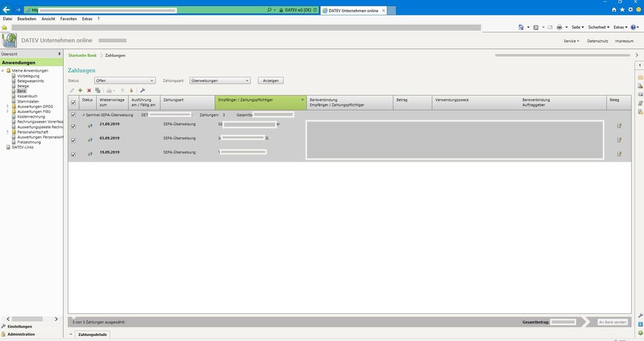The width and height of the screenshot is (644, 341).
Task: Click the third icon in the right sidebar
Action: coord(640,94)
